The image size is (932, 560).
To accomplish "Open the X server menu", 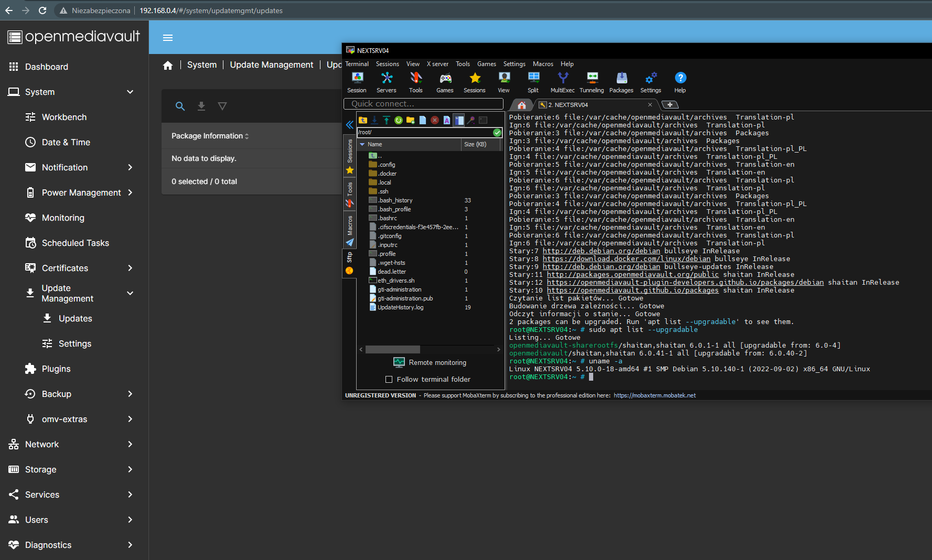I will click(x=437, y=64).
